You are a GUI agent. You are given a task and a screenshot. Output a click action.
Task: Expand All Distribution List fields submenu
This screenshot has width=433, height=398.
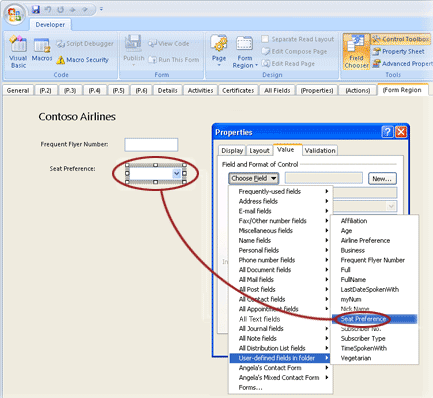point(281,348)
